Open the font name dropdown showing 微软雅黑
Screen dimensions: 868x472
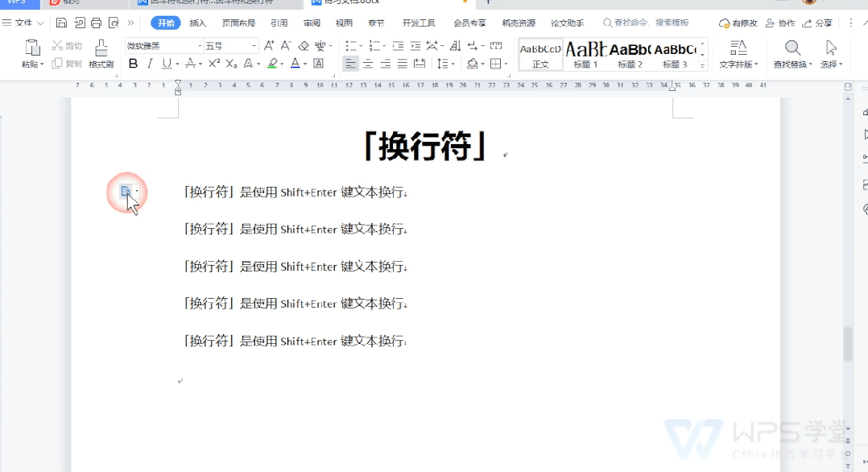pos(200,46)
